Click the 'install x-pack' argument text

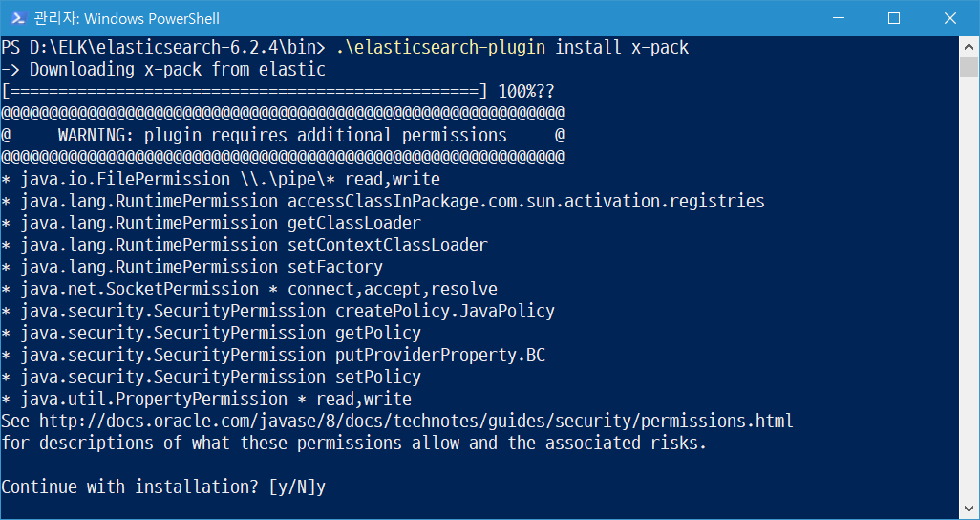[x=622, y=48]
